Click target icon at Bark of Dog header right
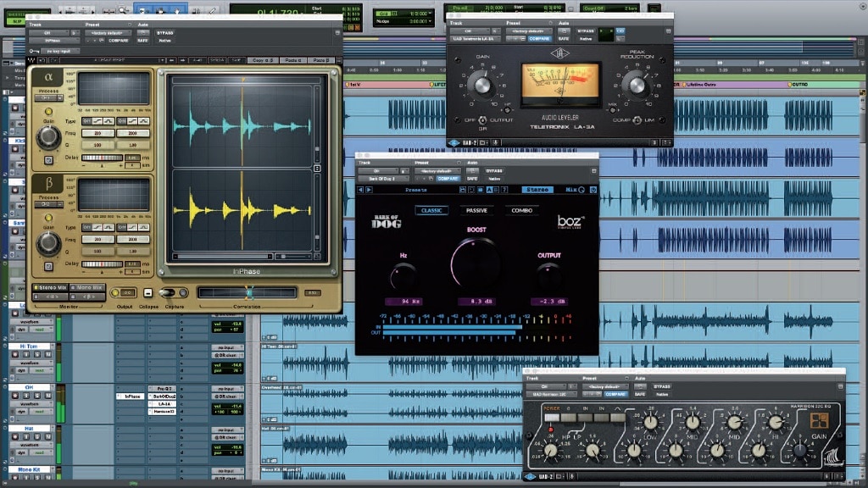 593,171
